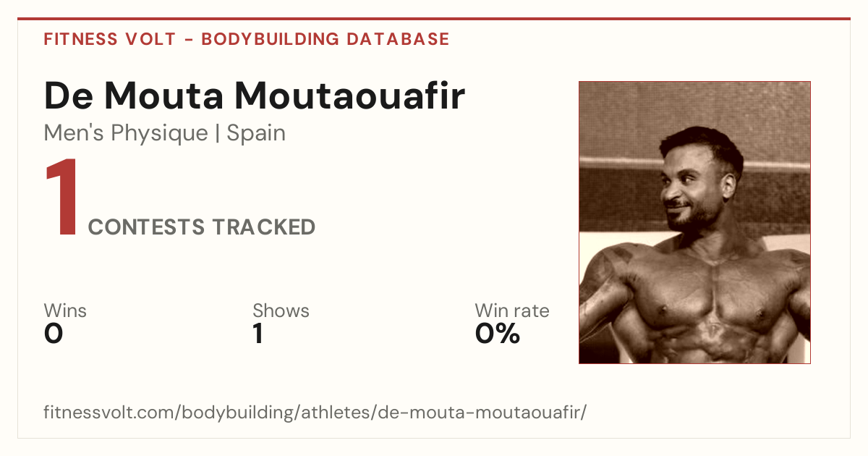
Task: Select "BODYBUILDING DATABASE" in the header
Action: tap(325, 39)
